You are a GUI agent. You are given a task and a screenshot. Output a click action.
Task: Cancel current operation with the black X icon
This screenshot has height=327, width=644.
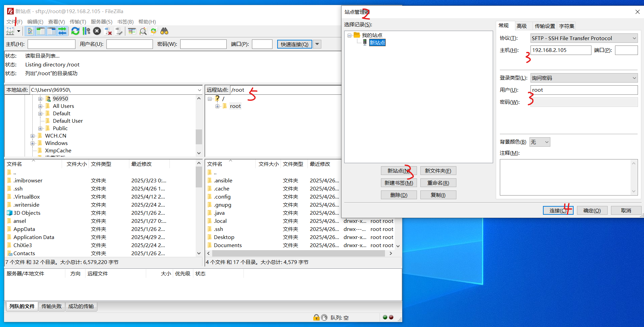pyautogui.click(x=97, y=31)
